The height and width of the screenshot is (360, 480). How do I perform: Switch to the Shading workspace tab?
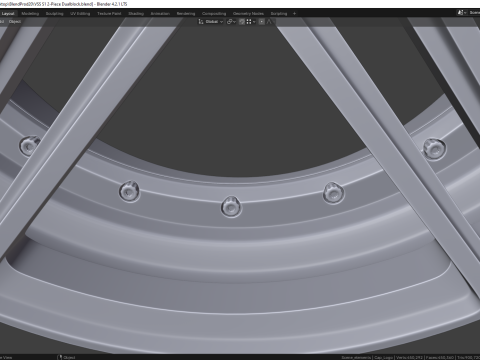136,14
